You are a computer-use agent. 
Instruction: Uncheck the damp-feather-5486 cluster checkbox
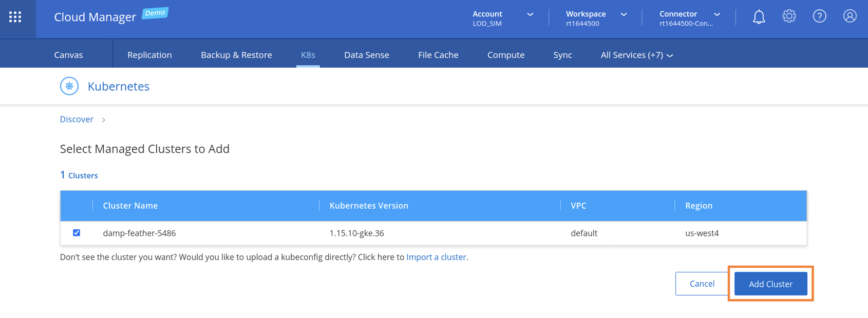click(77, 233)
